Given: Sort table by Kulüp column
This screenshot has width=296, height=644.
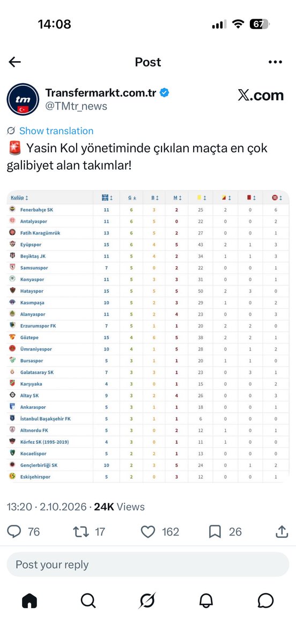Looking at the screenshot, I should point(20,197).
